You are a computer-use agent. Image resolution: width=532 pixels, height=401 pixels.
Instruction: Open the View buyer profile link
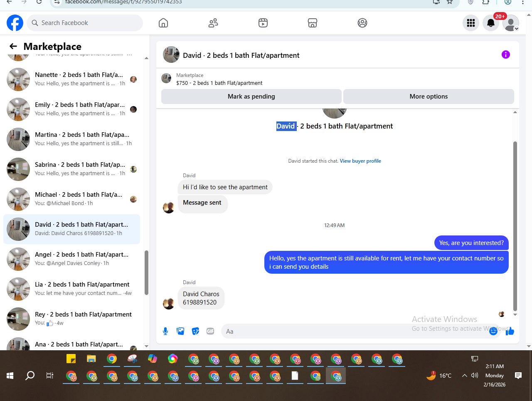click(360, 161)
